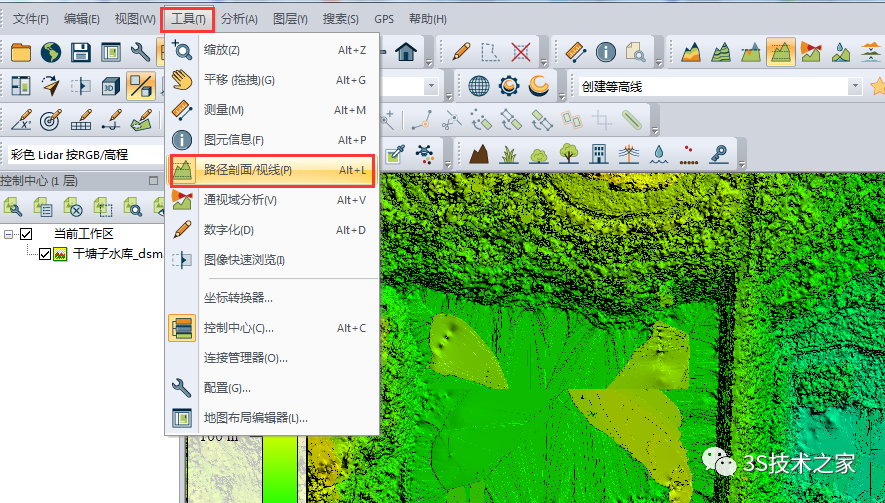The width and height of the screenshot is (885, 503).
Task: Open 连接管理器(O)... menu entry
Action: [x=273, y=357]
